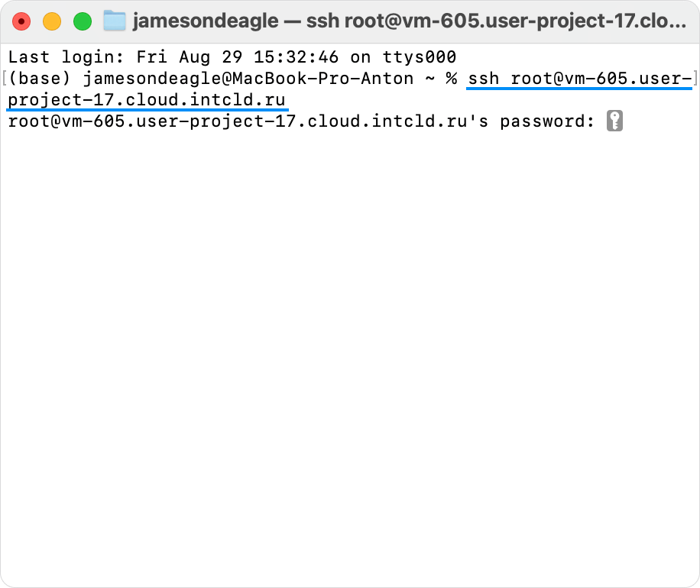The image size is (700, 588).
Task: Close the Terminal window with red button
Action: [21, 21]
